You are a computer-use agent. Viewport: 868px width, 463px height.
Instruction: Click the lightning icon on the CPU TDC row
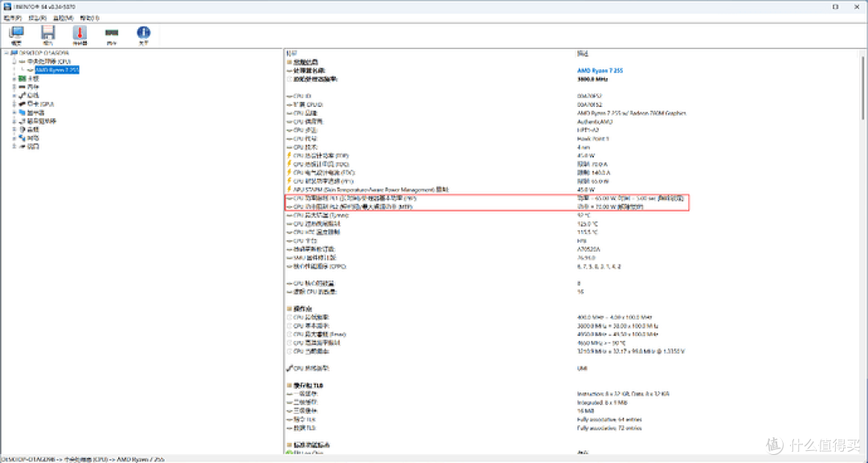289,164
